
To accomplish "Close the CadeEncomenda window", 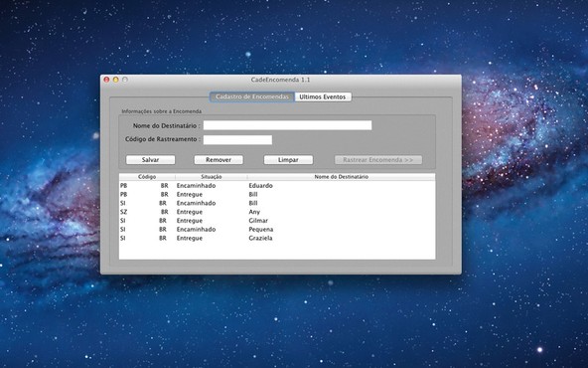I will pos(106,80).
